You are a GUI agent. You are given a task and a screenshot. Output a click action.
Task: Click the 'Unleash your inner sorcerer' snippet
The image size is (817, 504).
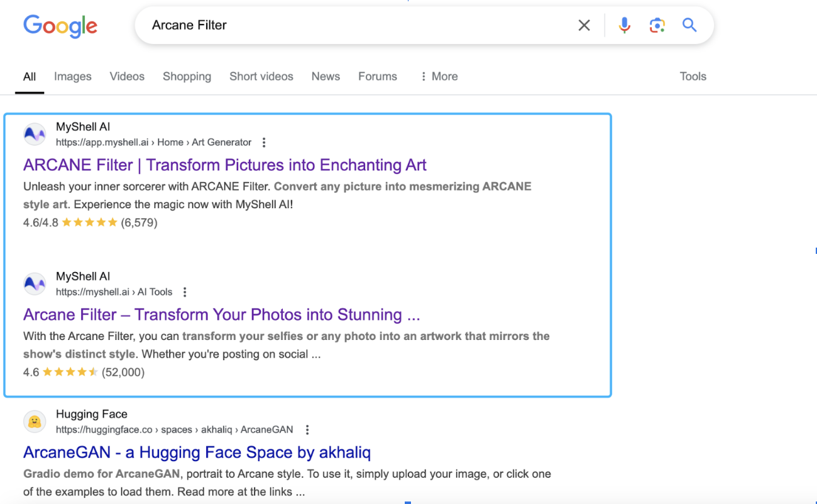pos(277,195)
